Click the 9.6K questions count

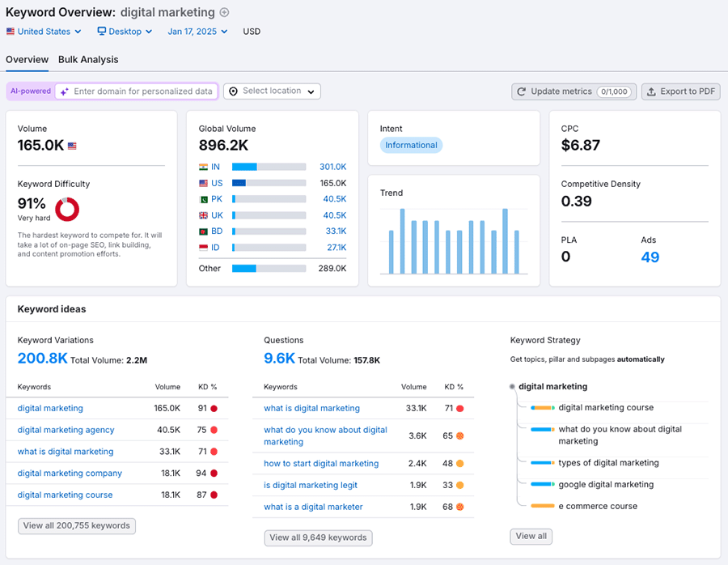pyautogui.click(x=280, y=359)
